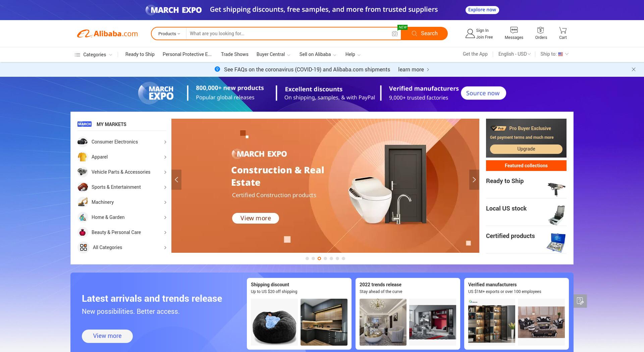
Task: Show previous banner slide arrow
Action: click(x=176, y=180)
